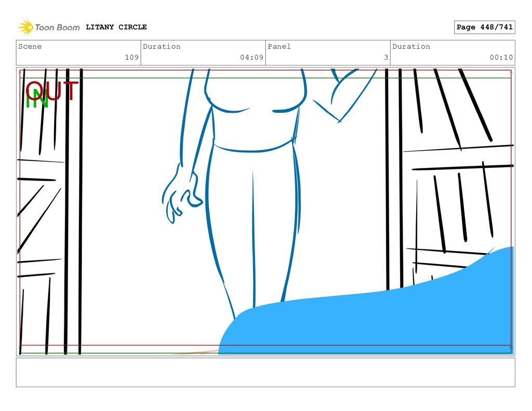The height and width of the screenshot is (411, 532).
Task: Select the LITANY CIRCLE title text
Action: point(116,27)
